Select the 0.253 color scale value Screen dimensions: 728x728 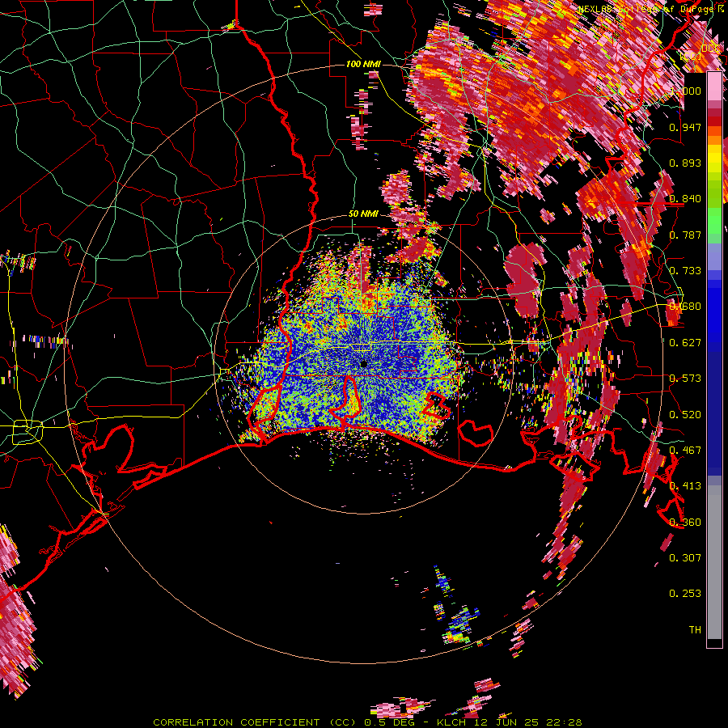coord(685,594)
